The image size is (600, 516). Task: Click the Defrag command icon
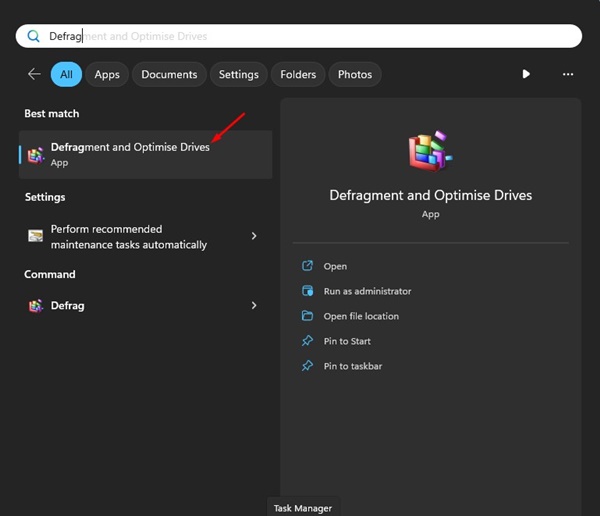point(36,306)
